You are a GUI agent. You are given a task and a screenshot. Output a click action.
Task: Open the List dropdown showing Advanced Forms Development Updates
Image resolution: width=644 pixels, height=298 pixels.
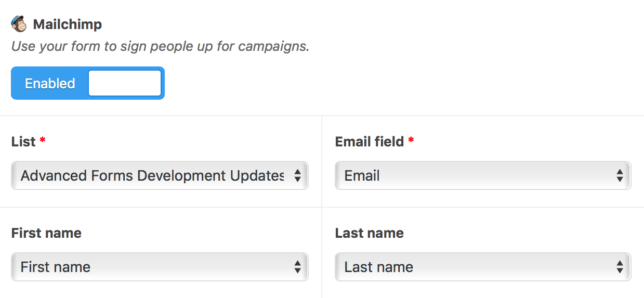160,175
